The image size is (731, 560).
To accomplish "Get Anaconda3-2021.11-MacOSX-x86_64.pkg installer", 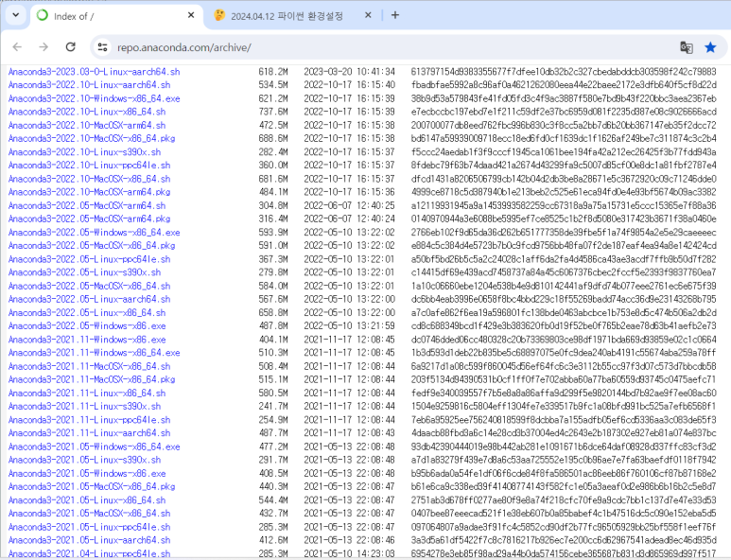I will tap(92, 379).
